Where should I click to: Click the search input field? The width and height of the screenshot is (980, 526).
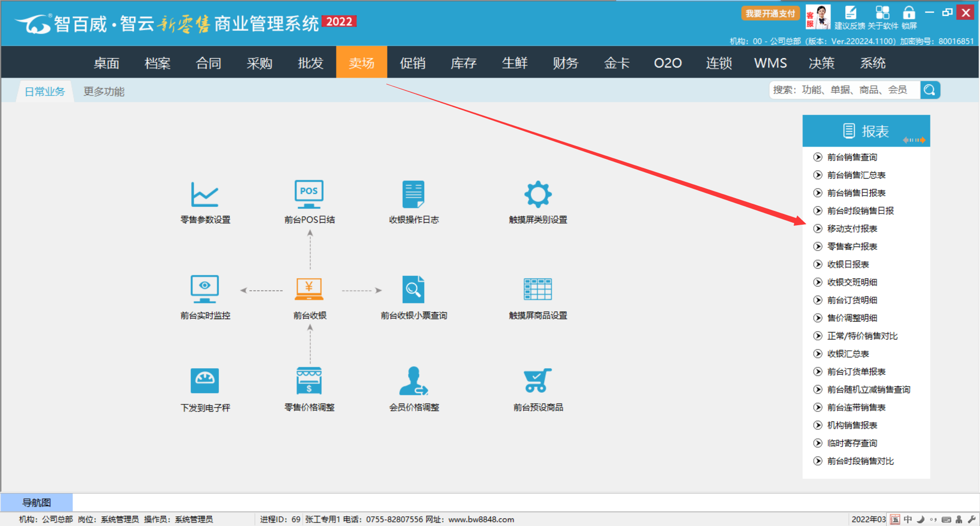point(844,90)
